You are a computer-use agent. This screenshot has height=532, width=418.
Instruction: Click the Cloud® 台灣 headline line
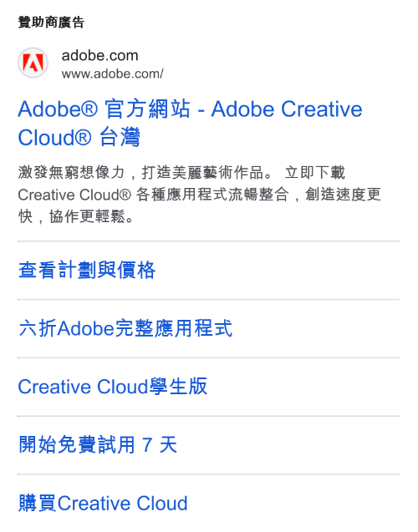[79, 138]
